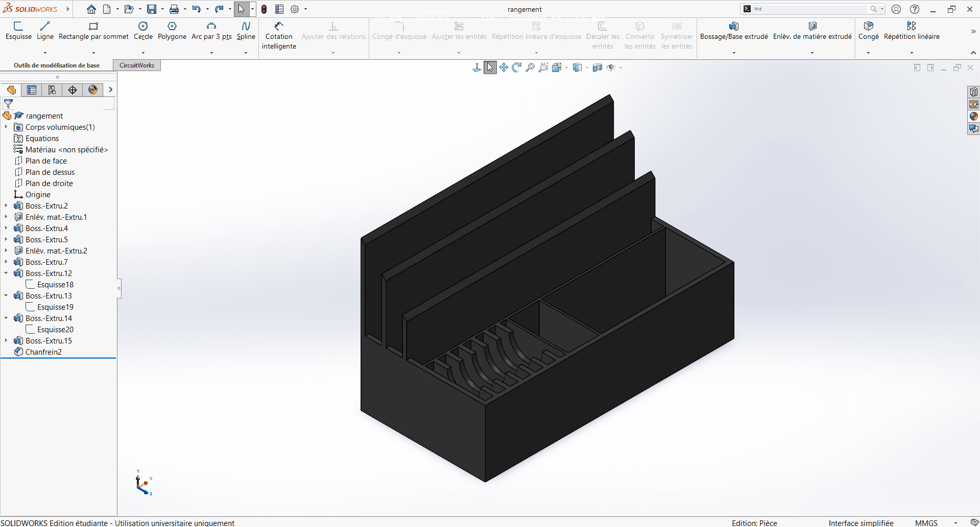Screen dimensions: 980x527
Task: Open the help question mark
Action: point(915,9)
